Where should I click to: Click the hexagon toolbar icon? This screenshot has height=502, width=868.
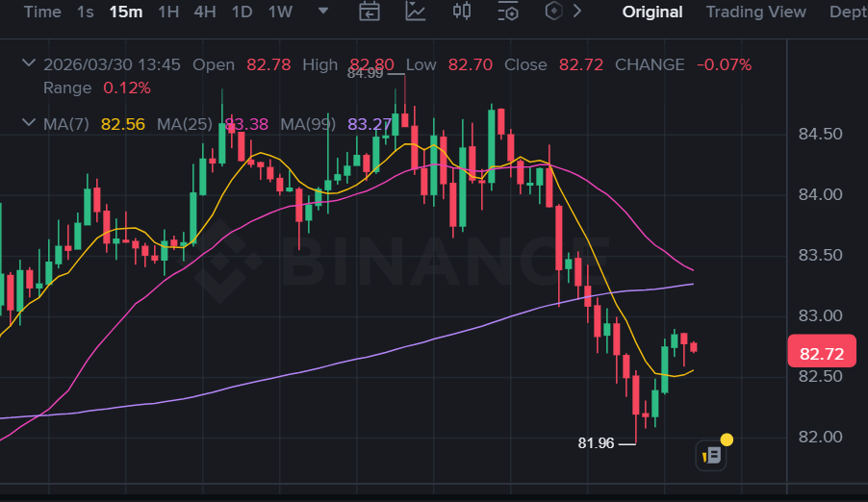tap(553, 11)
